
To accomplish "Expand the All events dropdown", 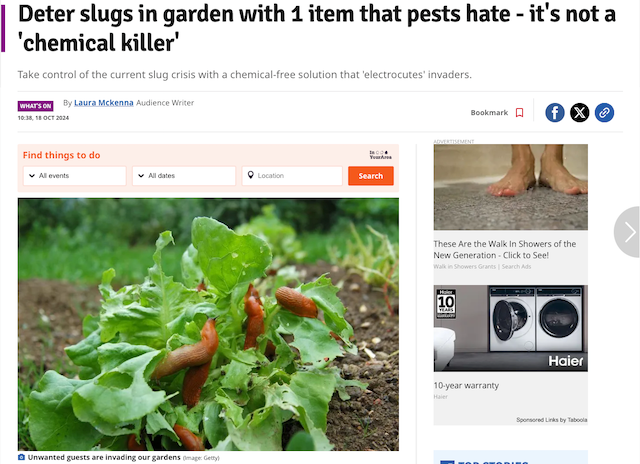I will 75,176.
